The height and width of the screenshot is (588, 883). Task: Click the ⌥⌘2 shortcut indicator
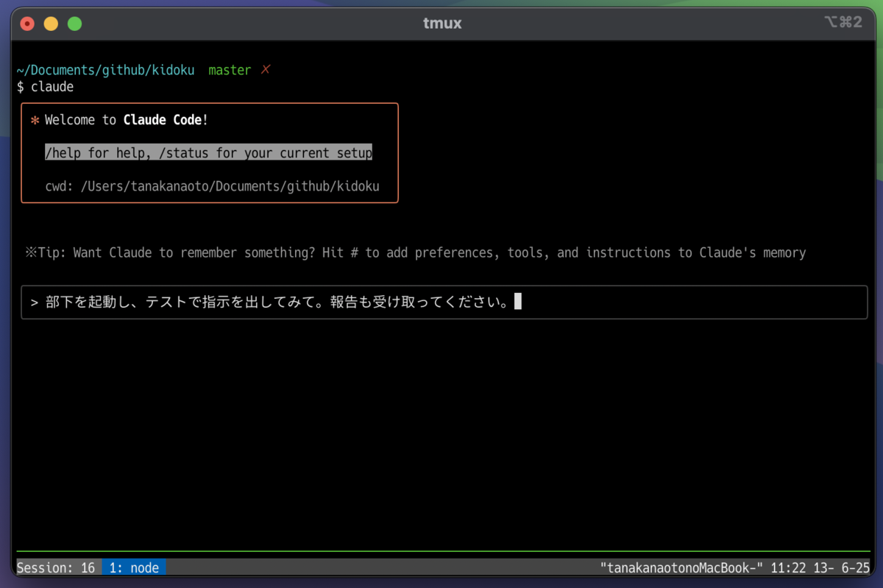click(843, 23)
